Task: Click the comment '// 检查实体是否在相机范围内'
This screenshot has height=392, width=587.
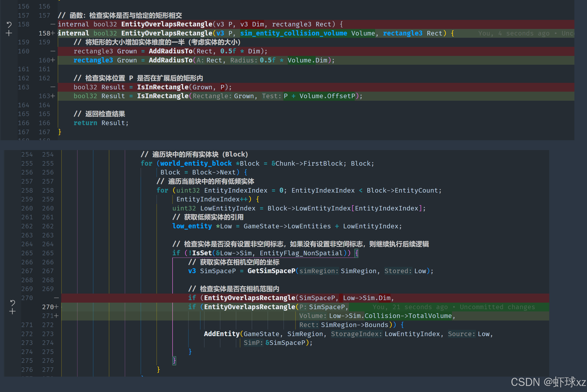Action: pos(234,289)
